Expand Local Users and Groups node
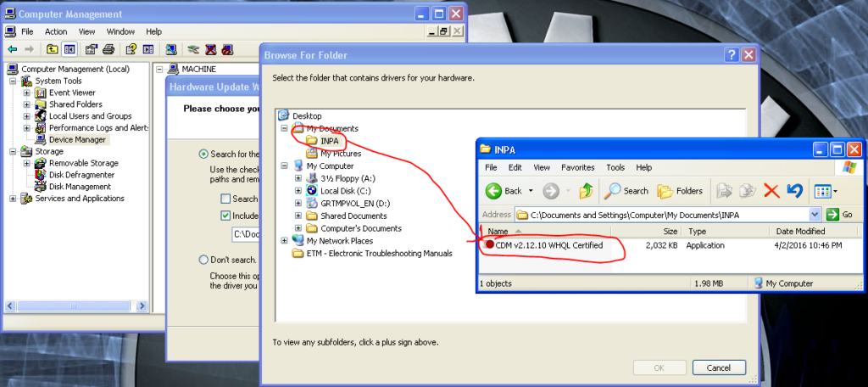Screen dimensions: 868x387 [x=26, y=116]
